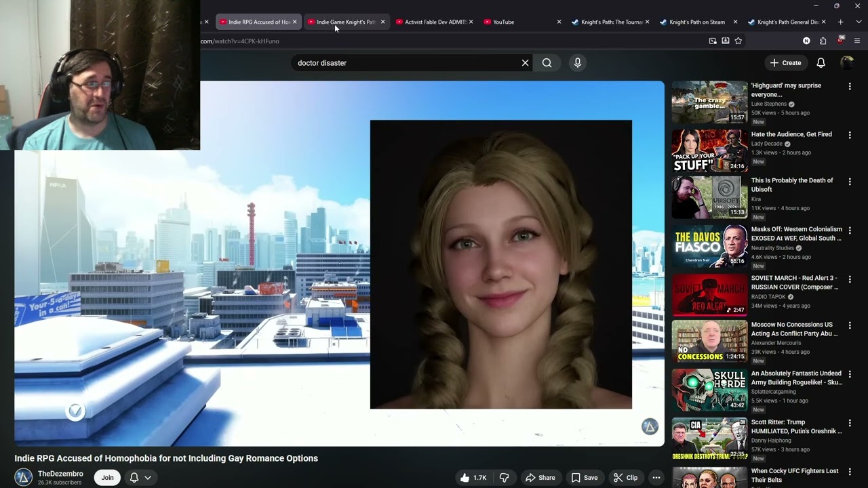Open options for SOVIET MARCH video
This screenshot has height=488, width=868.
click(850, 279)
